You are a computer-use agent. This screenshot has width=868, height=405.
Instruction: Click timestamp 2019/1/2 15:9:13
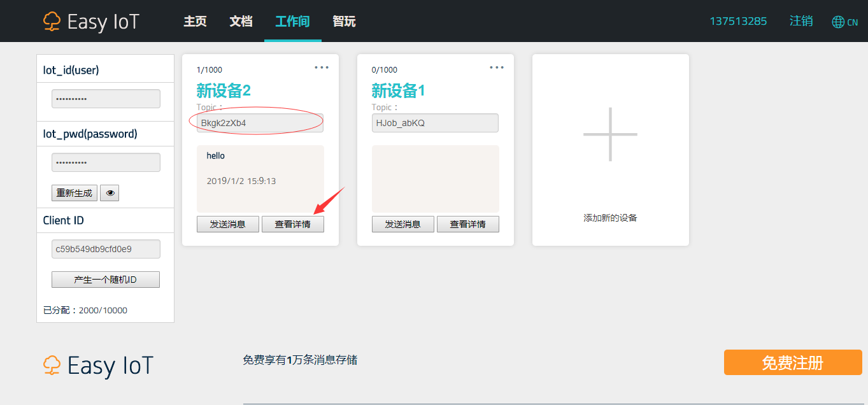241,181
